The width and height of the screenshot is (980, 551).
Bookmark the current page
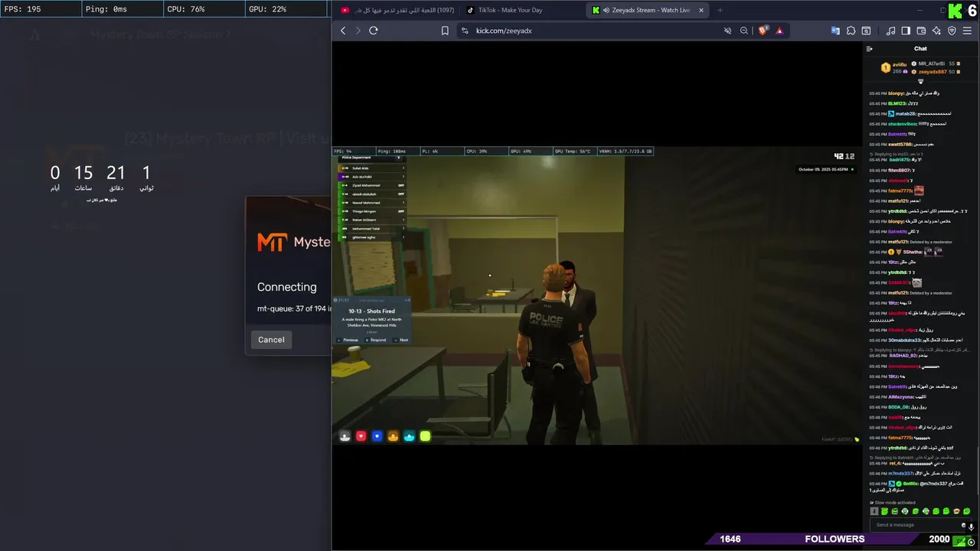click(445, 31)
